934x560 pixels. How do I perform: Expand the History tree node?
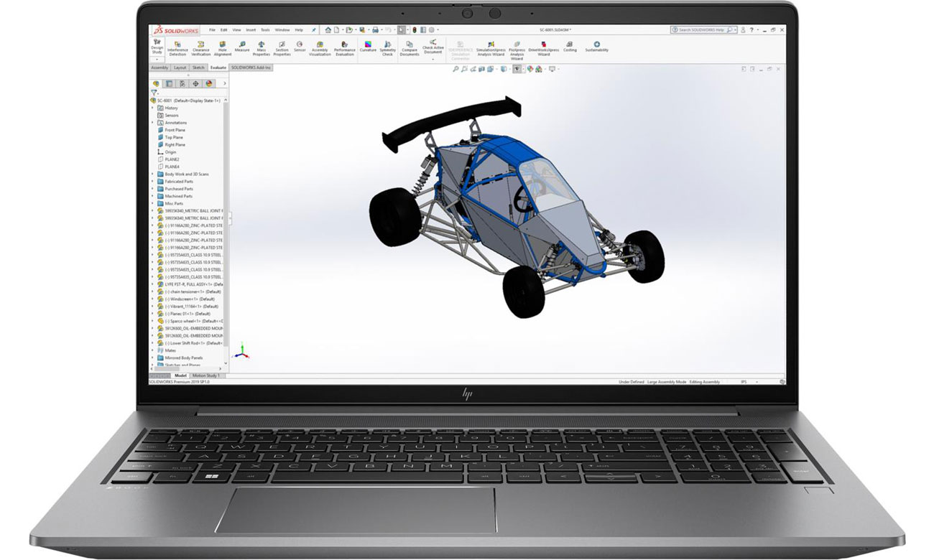point(152,108)
